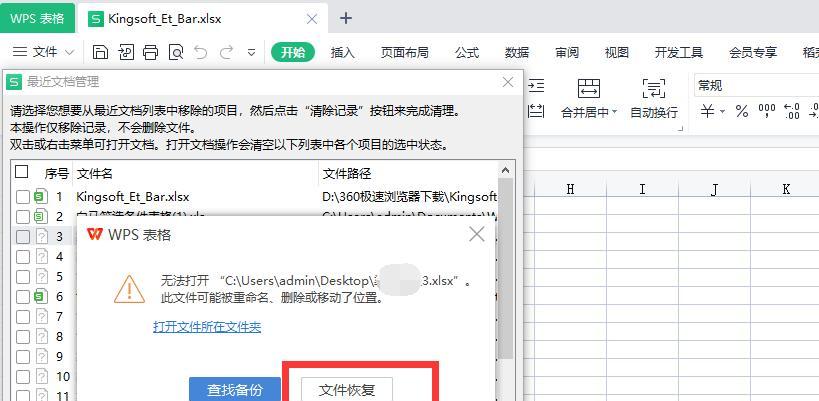This screenshot has height=401, width=819.
Task: Check the box for row 8
Action: (22, 337)
